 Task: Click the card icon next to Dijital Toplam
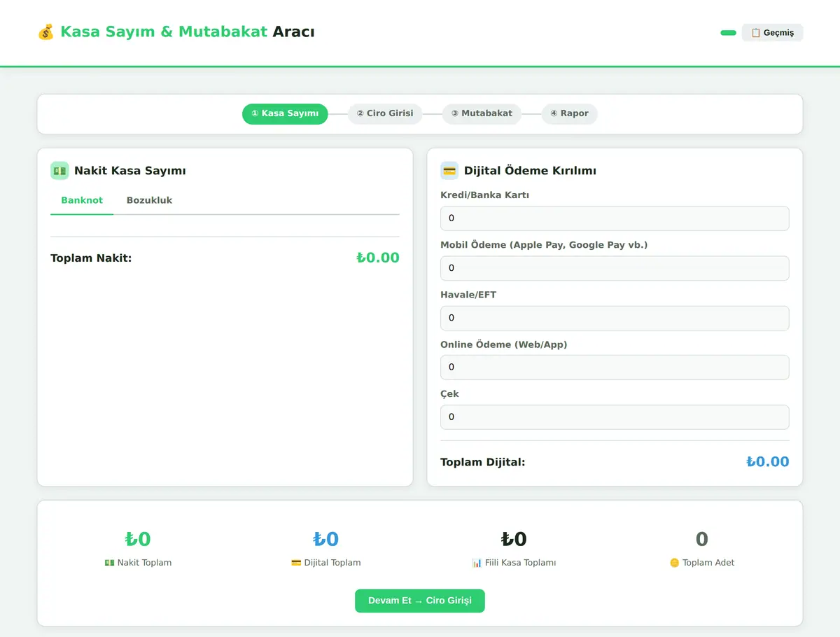296,563
